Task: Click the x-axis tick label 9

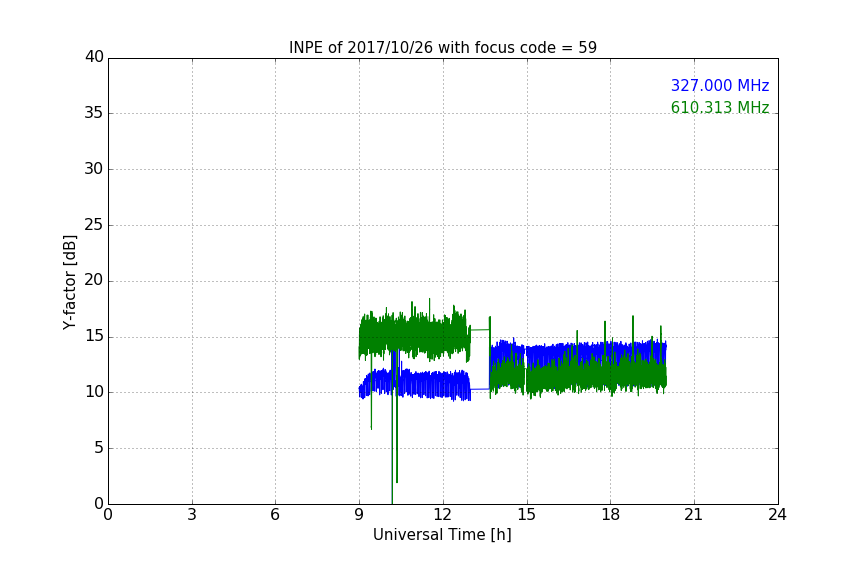Action: [x=359, y=515]
